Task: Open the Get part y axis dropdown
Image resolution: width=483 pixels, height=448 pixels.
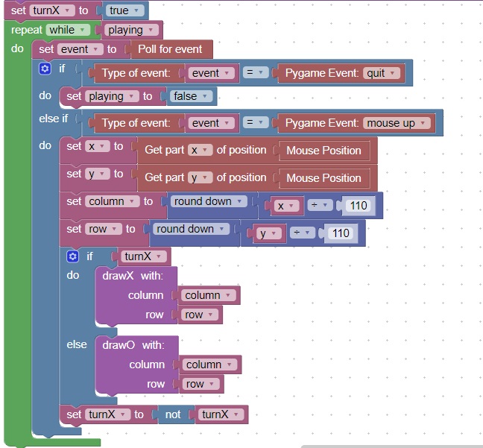Action: click(x=200, y=177)
